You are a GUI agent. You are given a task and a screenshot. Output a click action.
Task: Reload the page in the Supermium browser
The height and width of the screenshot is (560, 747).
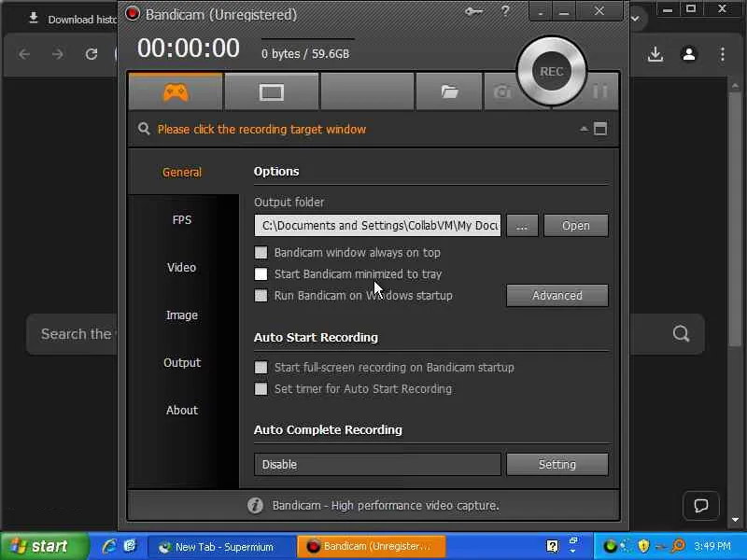tap(91, 54)
